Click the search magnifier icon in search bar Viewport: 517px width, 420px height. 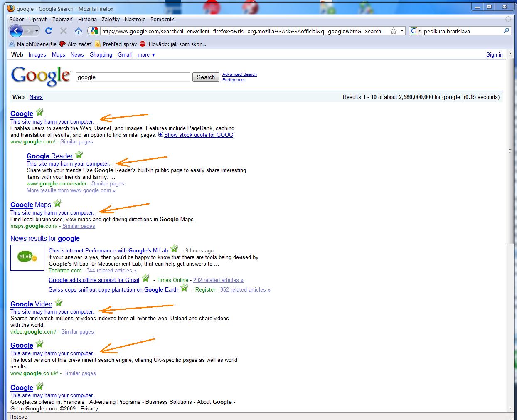click(x=506, y=31)
